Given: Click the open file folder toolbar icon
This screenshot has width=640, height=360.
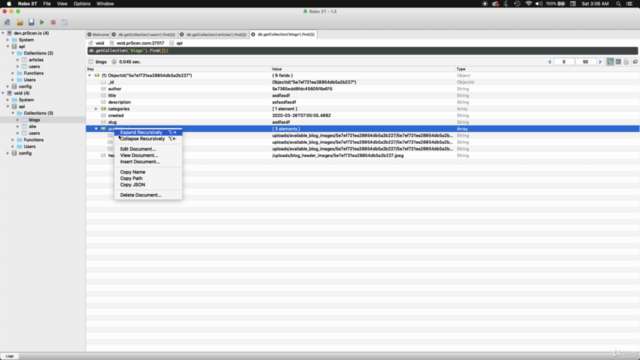Looking at the screenshot, I should tap(20, 22).
